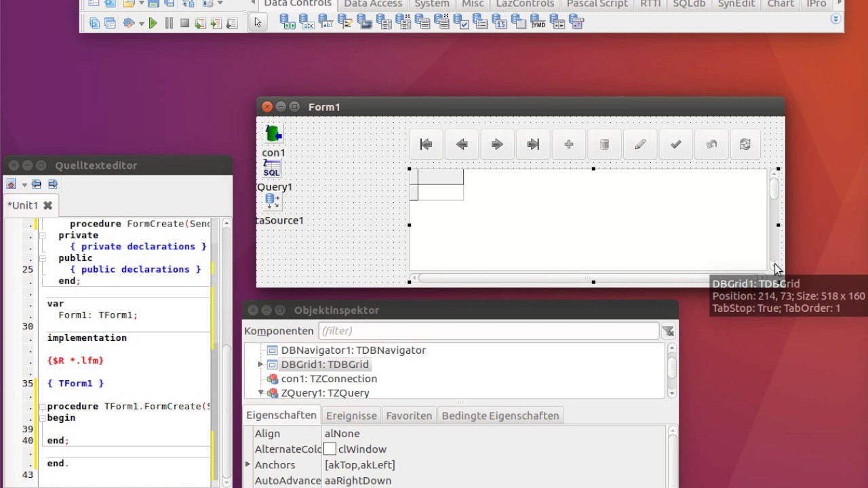Screen dimensions: 868x488
Task: Click navigator Edit pencil button
Action: click(640, 144)
